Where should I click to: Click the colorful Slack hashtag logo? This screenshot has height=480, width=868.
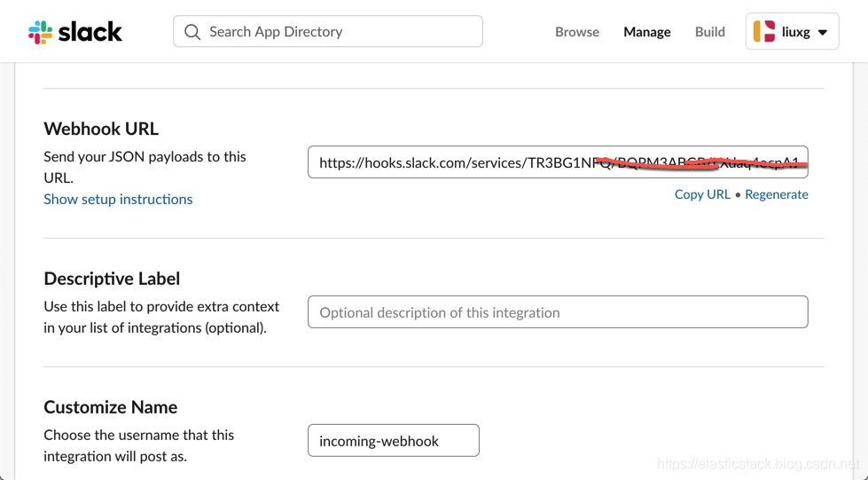41,32
